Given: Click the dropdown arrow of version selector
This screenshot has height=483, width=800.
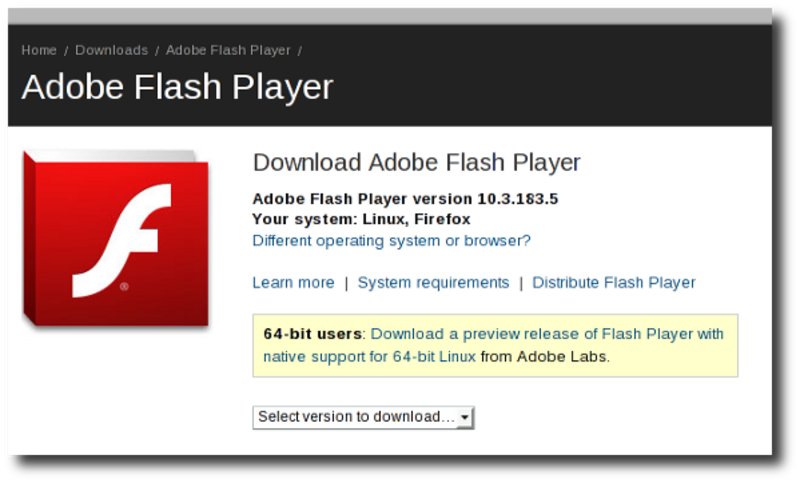Looking at the screenshot, I should coord(464,417).
